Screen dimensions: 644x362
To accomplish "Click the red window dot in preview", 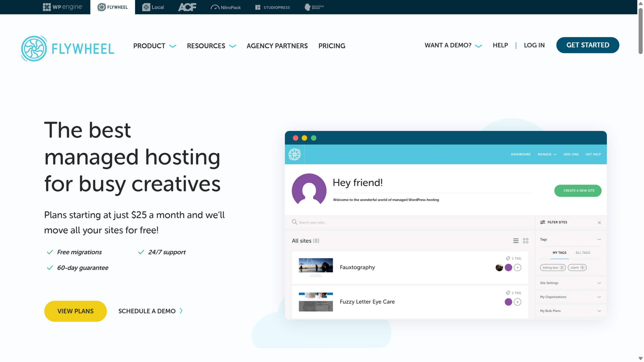I will coord(296,138).
